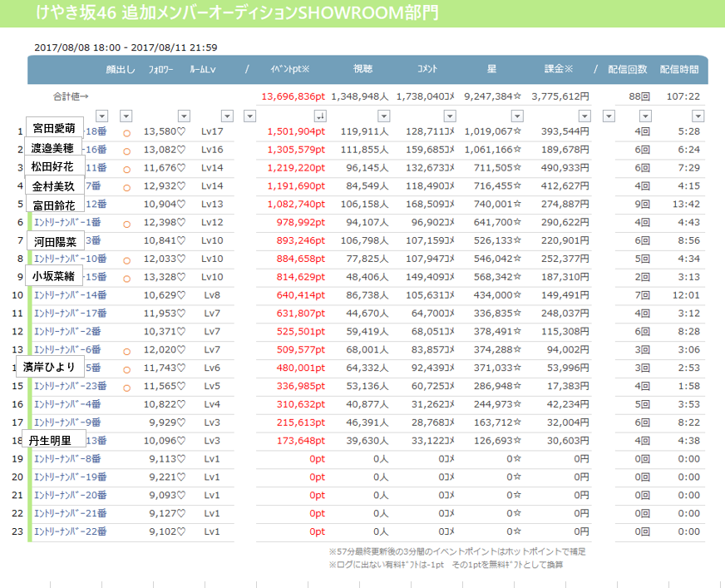Select the total 3,775,612円 cell

(x=560, y=96)
